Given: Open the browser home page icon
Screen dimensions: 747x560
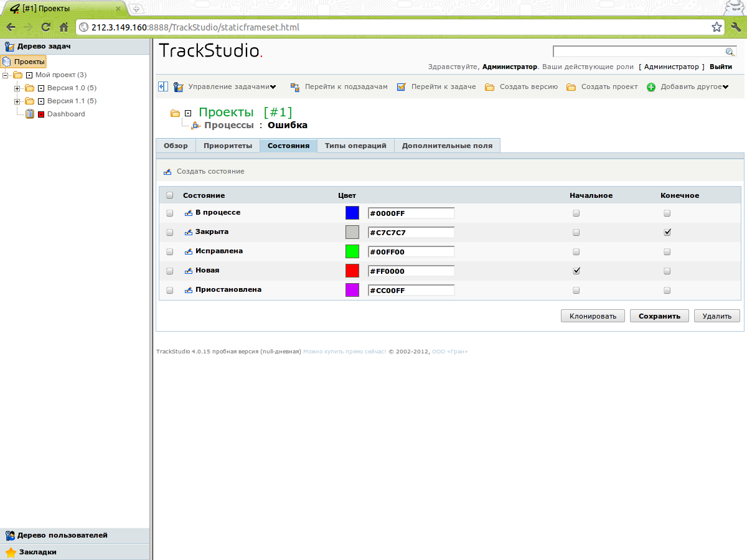Looking at the screenshot, I should click(x=63, y=27).
